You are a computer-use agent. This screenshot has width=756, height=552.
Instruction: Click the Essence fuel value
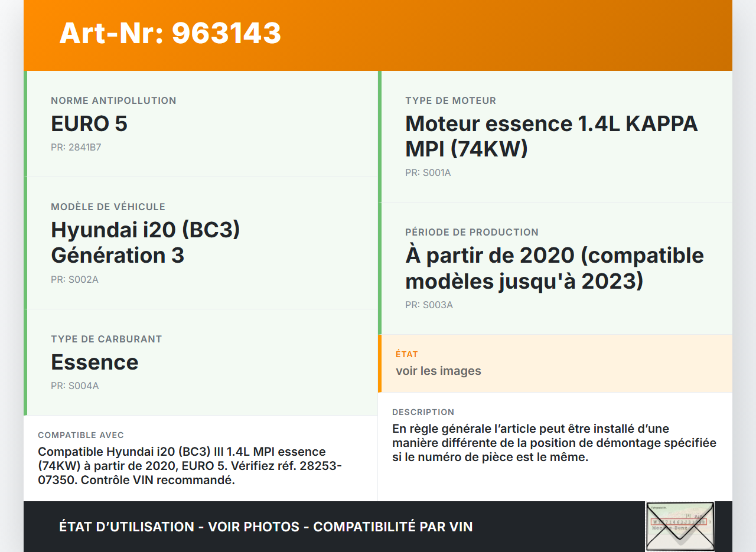point(94,362)
